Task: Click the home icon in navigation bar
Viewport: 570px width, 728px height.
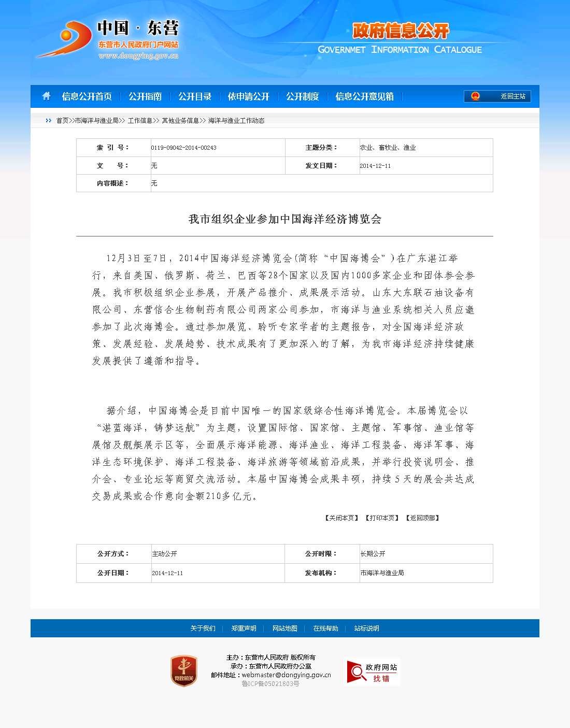Action: [47, 96]
